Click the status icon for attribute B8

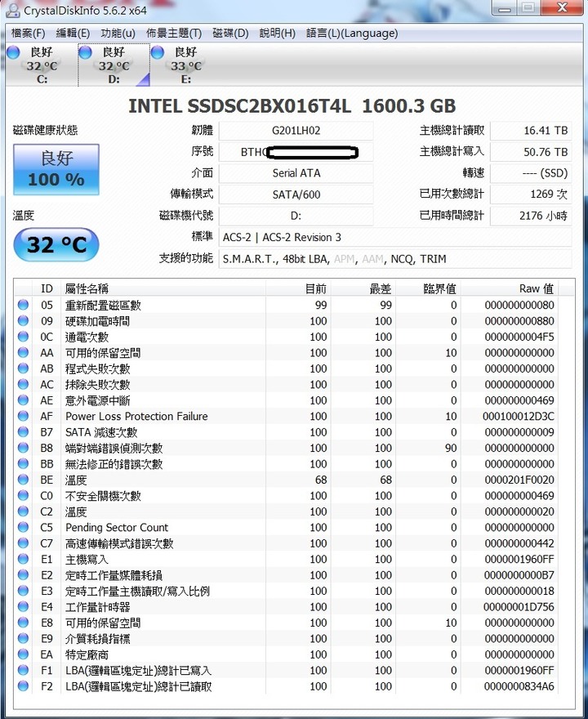point(23,448)
